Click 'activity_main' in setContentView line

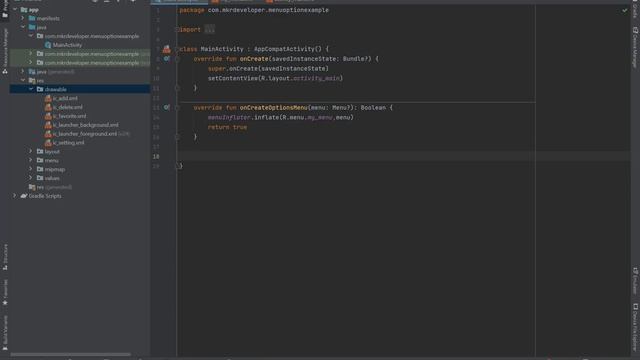click(316, 78)
